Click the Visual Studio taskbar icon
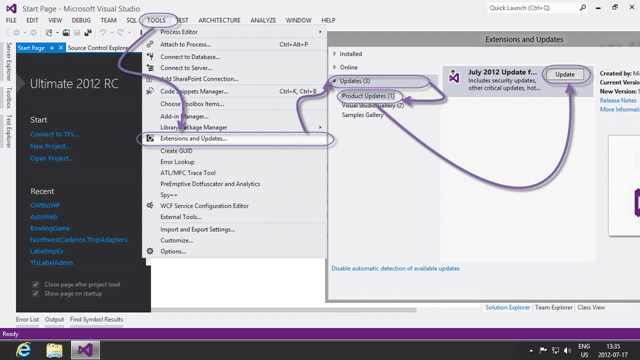640x360 pixels. (x=85, y=350)
